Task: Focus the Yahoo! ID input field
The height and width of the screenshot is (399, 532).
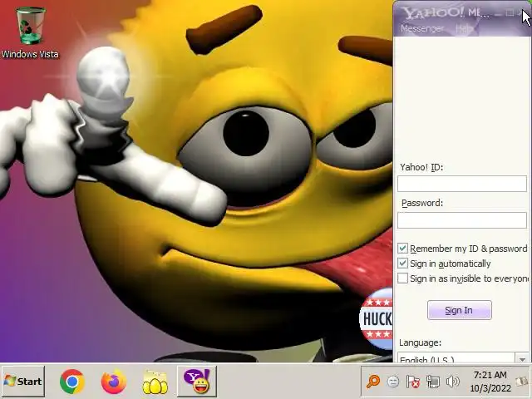Action: point(462,184)
